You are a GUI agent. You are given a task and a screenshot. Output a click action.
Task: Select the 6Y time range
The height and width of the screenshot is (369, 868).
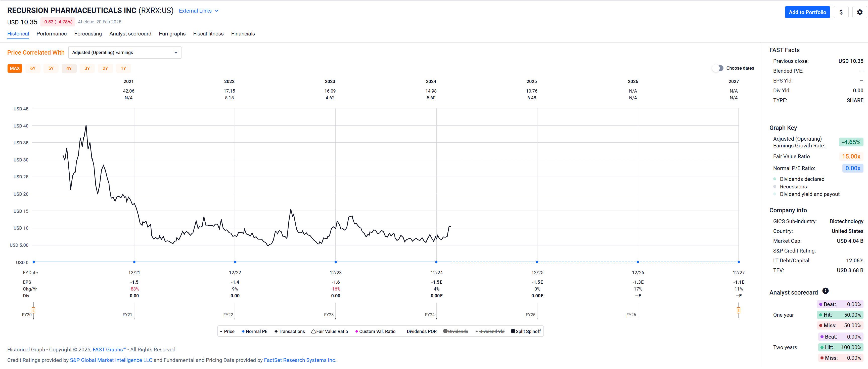(x=33, y=68)
